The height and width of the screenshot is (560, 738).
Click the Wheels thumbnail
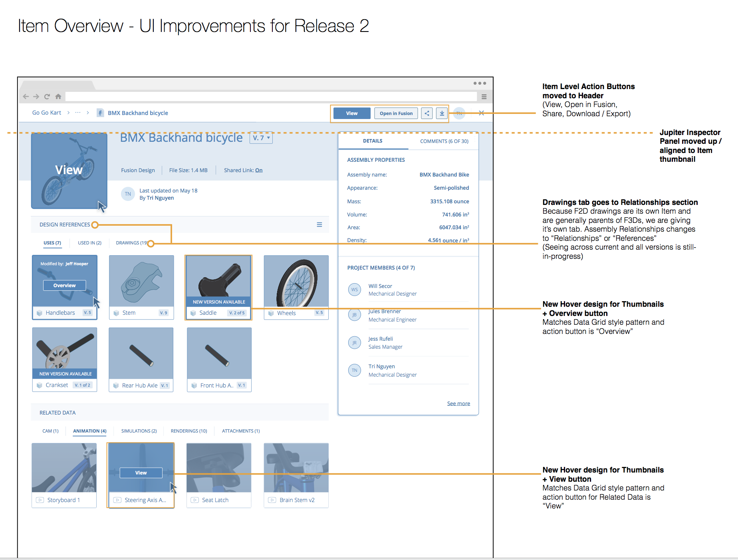pos(296,287)
